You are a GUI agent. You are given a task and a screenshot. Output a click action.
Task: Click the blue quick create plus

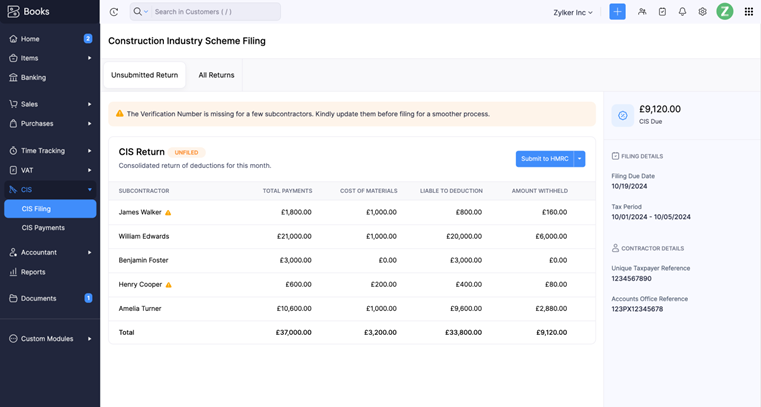617,12
